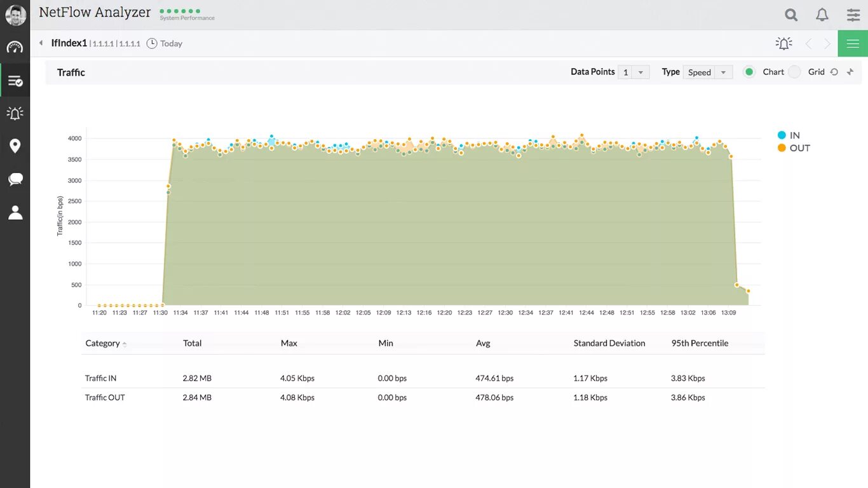Image resolution: width=868 pixels, height=488 pixels.
Task: Open the Data Points dropdown
Action: [x=634, y=72]
